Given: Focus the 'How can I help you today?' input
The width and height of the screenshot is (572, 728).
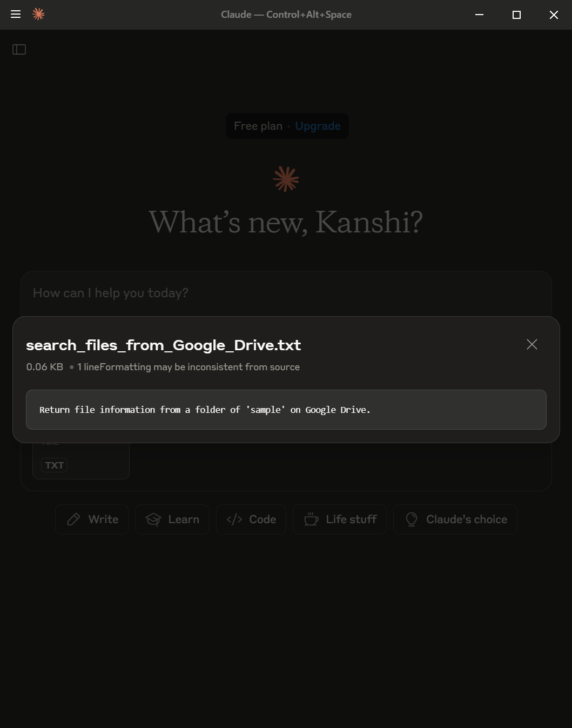Looking at the screenshot, I should pos(286,293).
